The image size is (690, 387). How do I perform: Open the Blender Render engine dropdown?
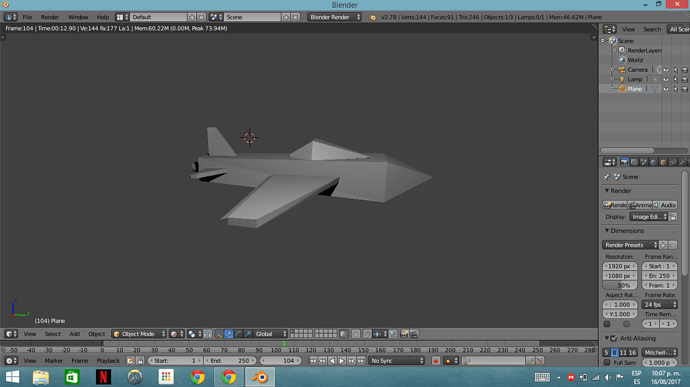334,17
